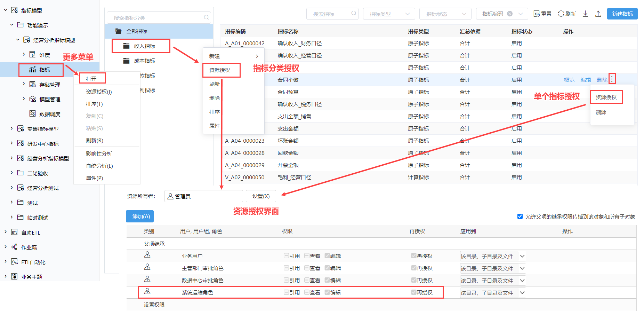644x323 pixels.
Task: Click the 指标模型 root icon
Action: tap(14, 10)
